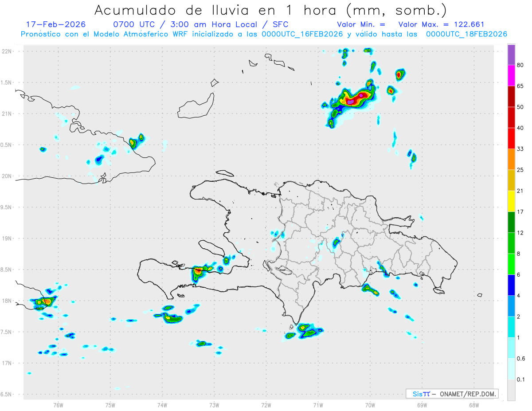532x411 pixels.
Task: Click the legend value 25
Action: [520, 170]
